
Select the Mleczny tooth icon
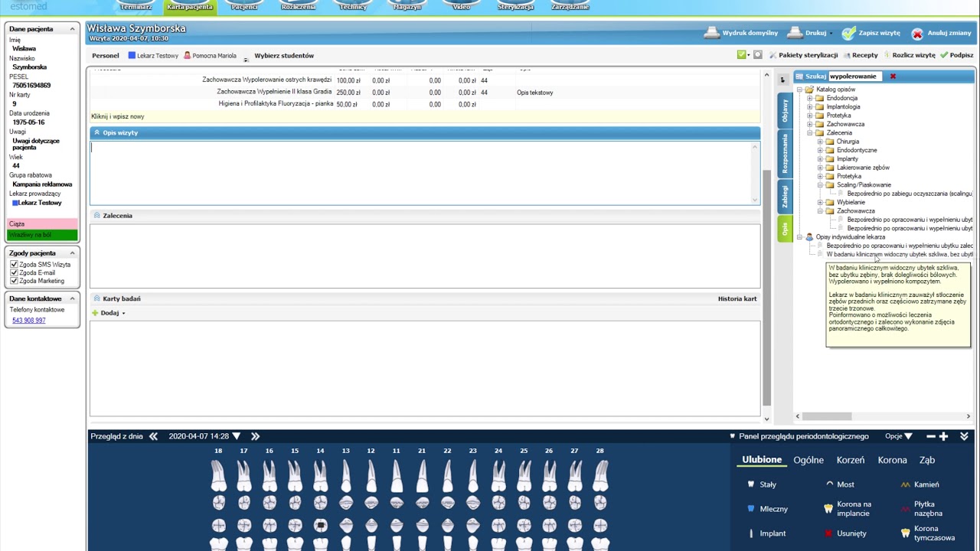coord(751,509)
